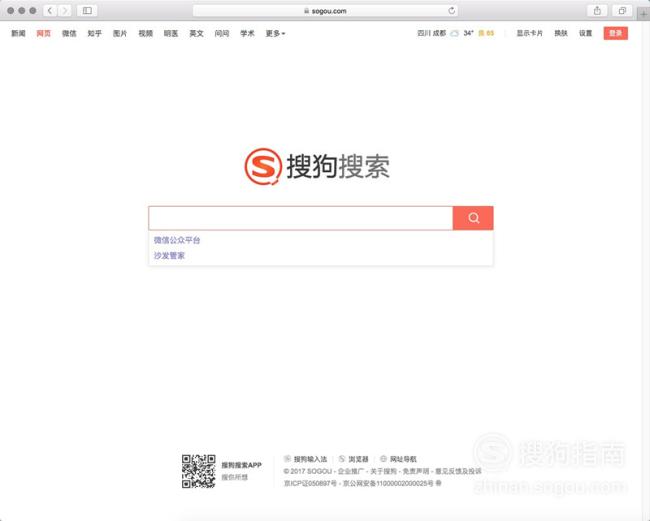
Task: Click the 34° temperature reading
Action: [468, 33]
